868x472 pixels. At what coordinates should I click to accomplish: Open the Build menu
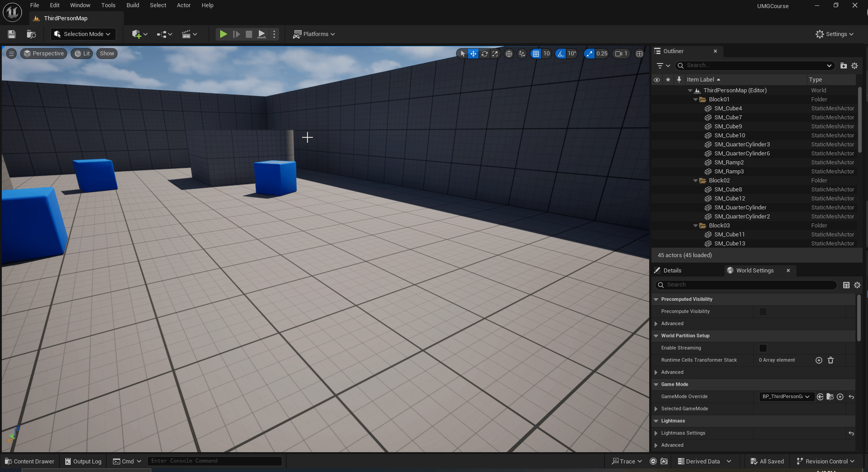click(132, 5)
